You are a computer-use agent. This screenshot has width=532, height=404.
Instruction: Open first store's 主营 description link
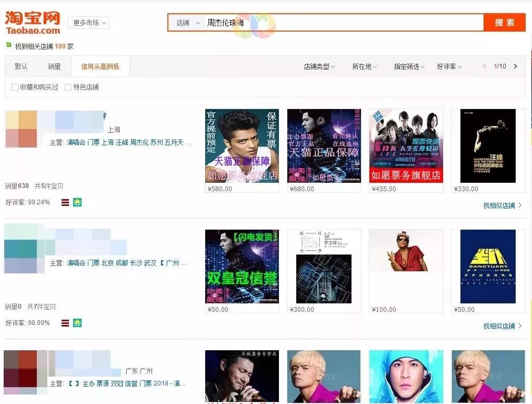[x=128, y=143]
